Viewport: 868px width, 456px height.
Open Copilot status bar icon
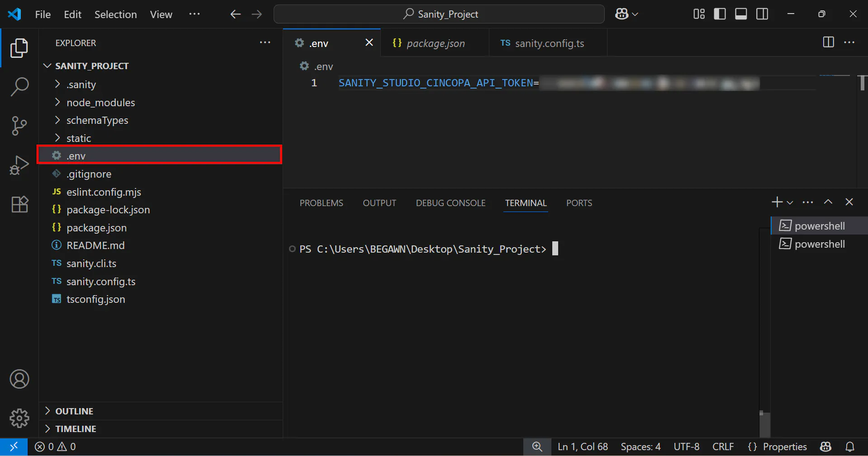tap(825, 447)
